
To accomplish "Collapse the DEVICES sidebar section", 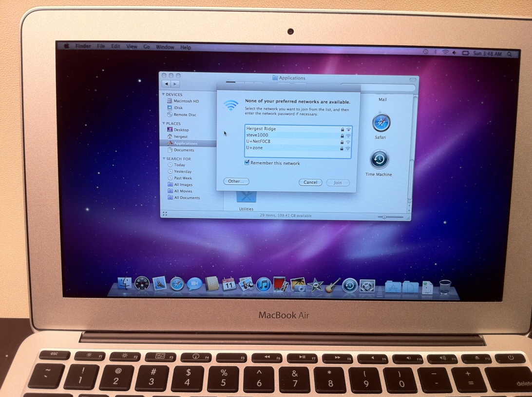I will click(x=164, y=95).
